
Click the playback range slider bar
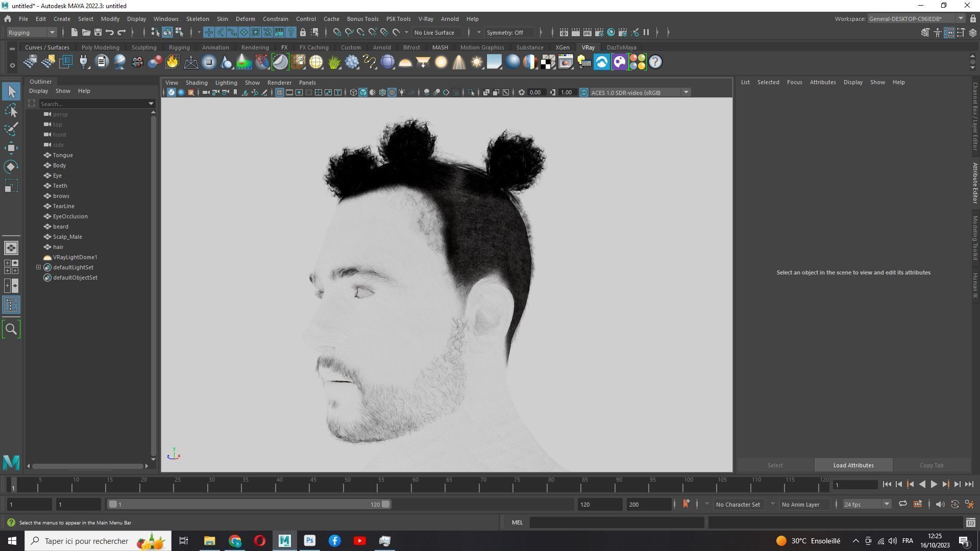(249, 505)
